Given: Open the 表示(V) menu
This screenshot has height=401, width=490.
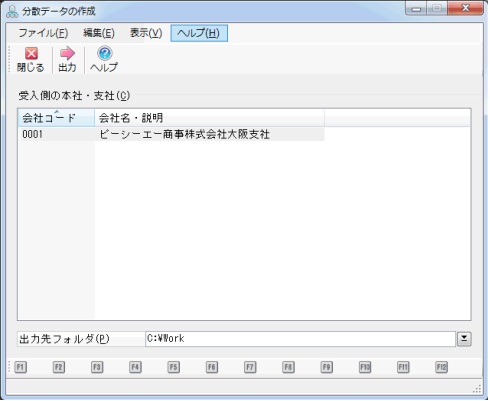Looking at the screenshot, I should pyautogui.click(x=146, y=33).
